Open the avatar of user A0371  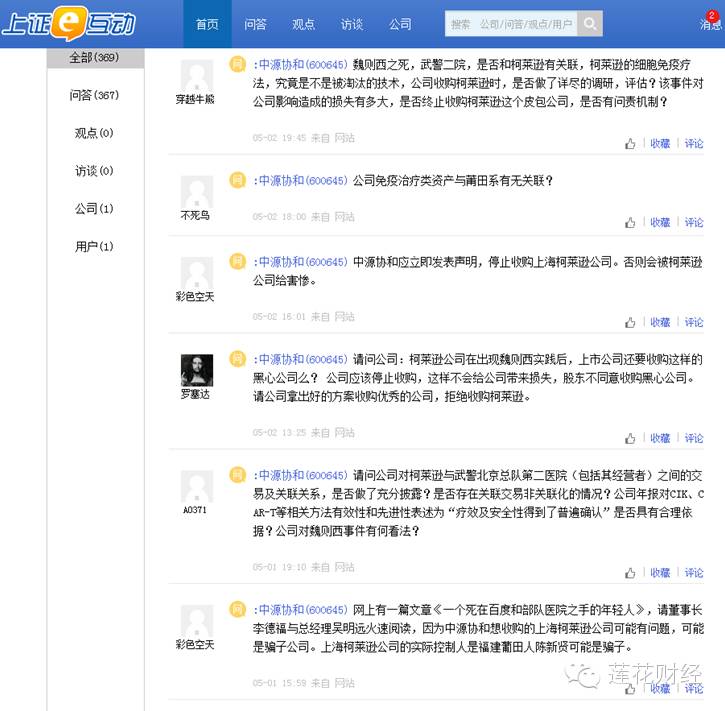click(197, 486)
